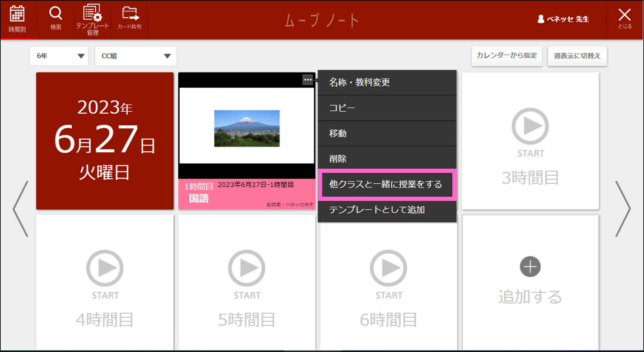Select the 検索 search icon

tap(55, 18)
